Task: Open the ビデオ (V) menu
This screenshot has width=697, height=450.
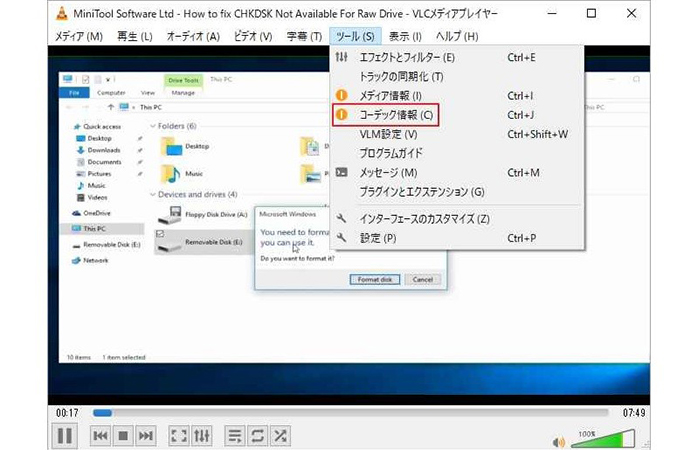Action: point(253,36)
